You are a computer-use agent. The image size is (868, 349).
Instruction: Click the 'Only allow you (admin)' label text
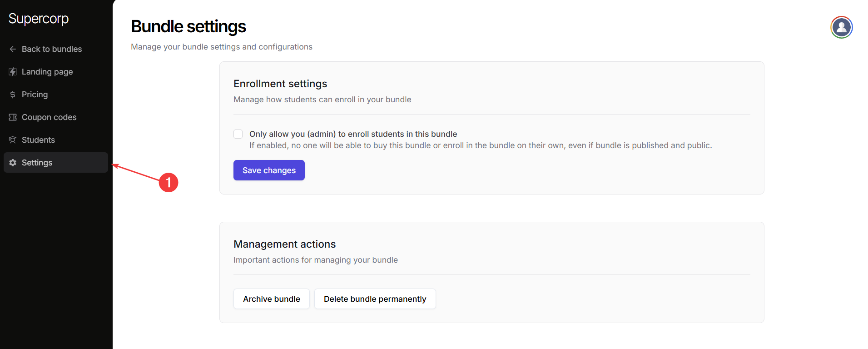point(353,134)
